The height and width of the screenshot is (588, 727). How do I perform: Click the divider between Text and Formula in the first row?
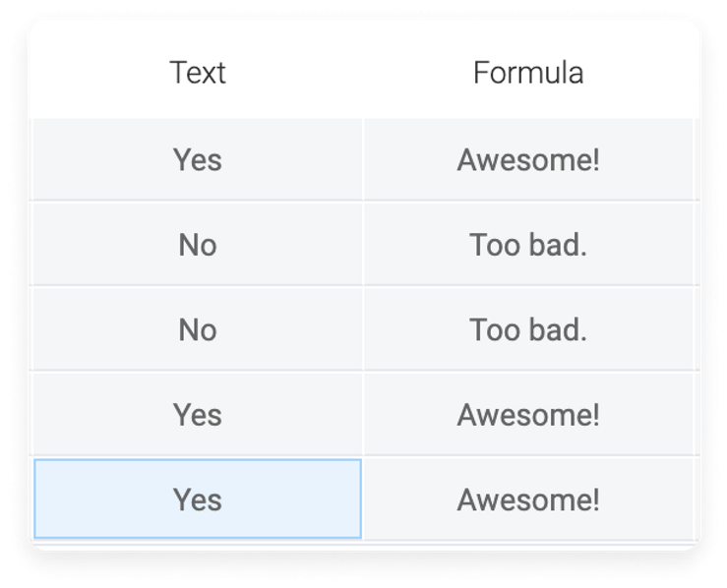pyautogui.click(x=364, y=159)
